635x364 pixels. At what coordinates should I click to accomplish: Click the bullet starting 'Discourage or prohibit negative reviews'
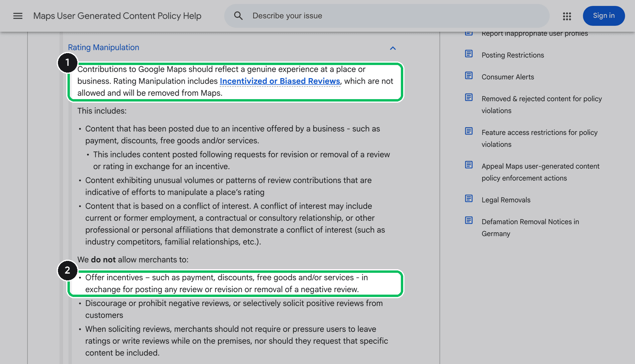coord(234,309)
